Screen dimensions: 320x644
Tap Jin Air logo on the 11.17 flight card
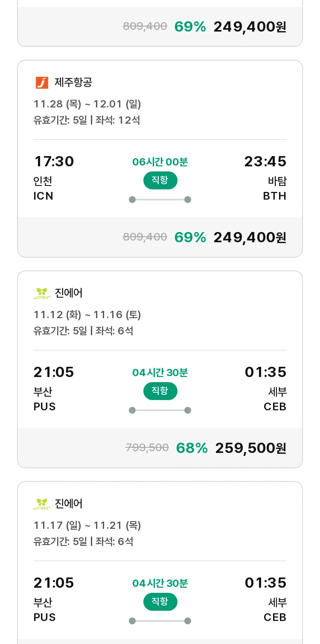coord(42,504)
